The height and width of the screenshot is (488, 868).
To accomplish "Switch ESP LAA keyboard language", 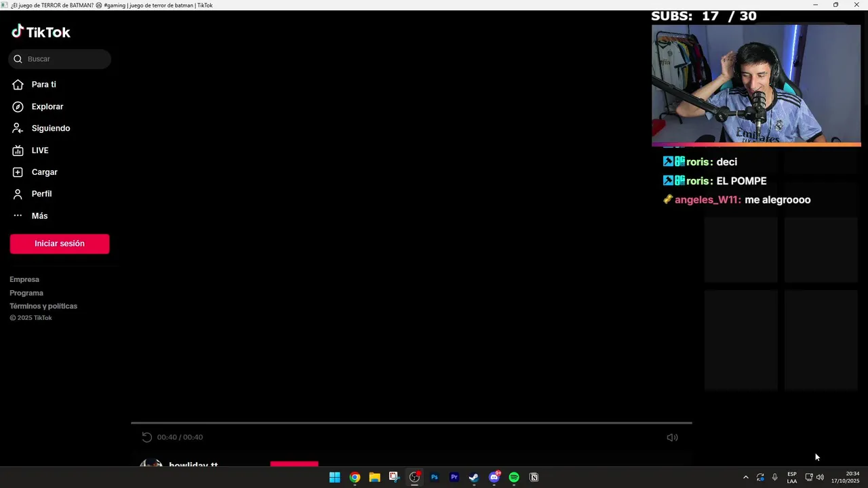I will click(x=792, y=477).
